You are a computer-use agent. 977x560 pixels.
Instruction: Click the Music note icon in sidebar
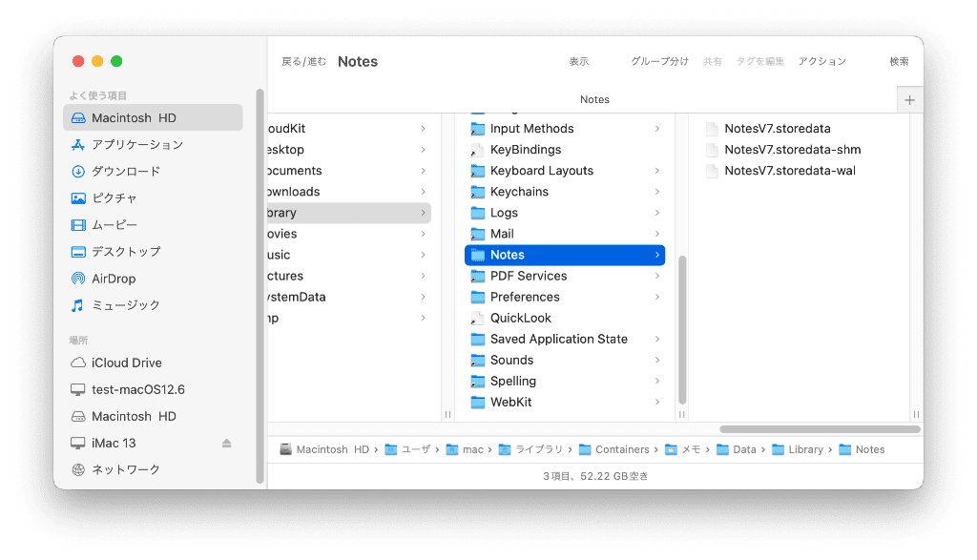coord(78,305)
